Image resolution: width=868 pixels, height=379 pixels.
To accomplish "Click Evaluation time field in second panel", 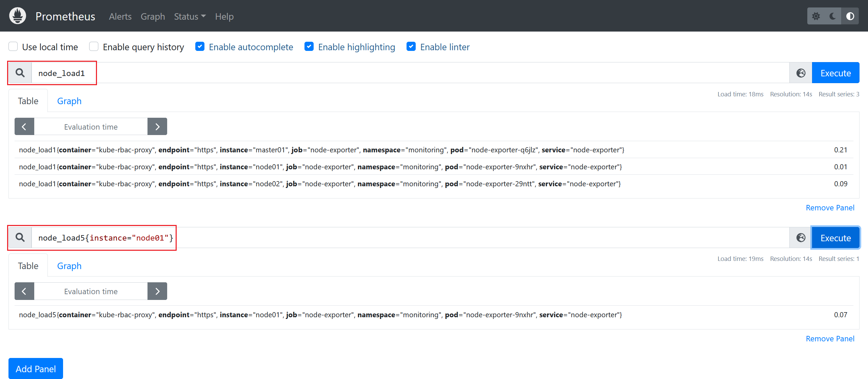I will tap(91, 291).
